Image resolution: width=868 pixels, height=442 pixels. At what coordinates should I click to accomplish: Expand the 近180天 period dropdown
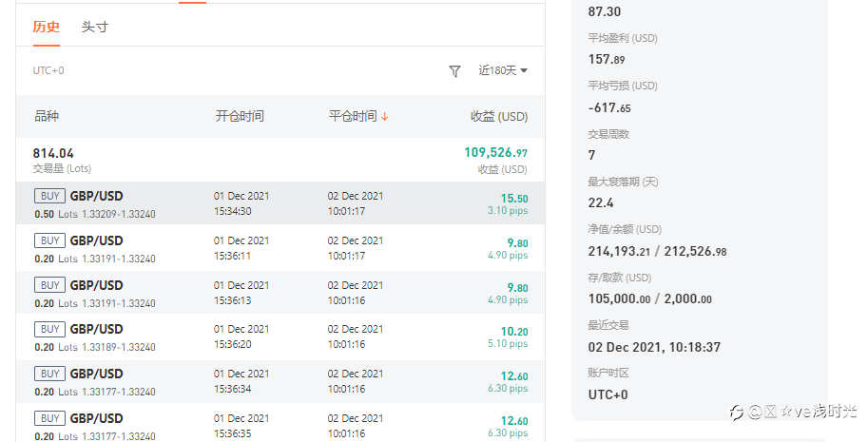tap(503, 71)
